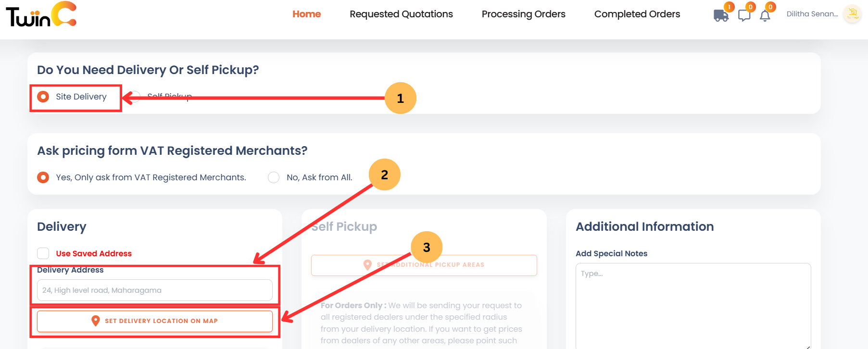The width and height of the screenshot is (868, 349).
Task: Click the Set Delivery Location On Map button
Action: point(154,321)
